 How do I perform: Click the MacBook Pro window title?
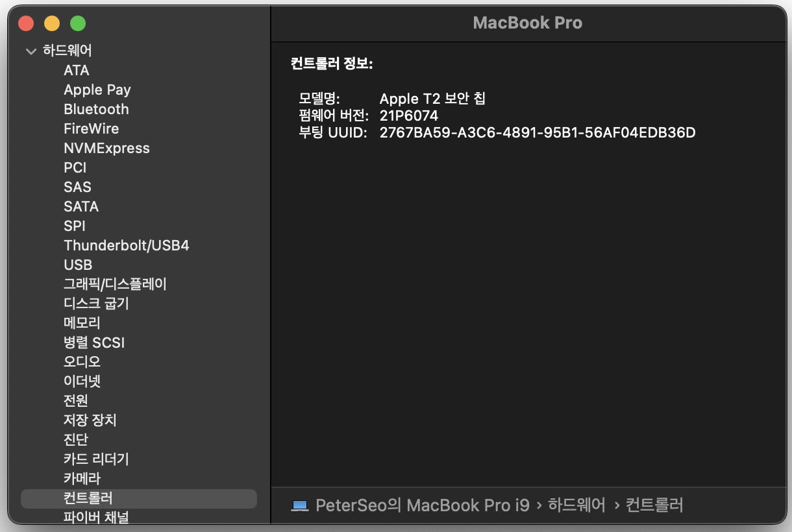[528, 23]
